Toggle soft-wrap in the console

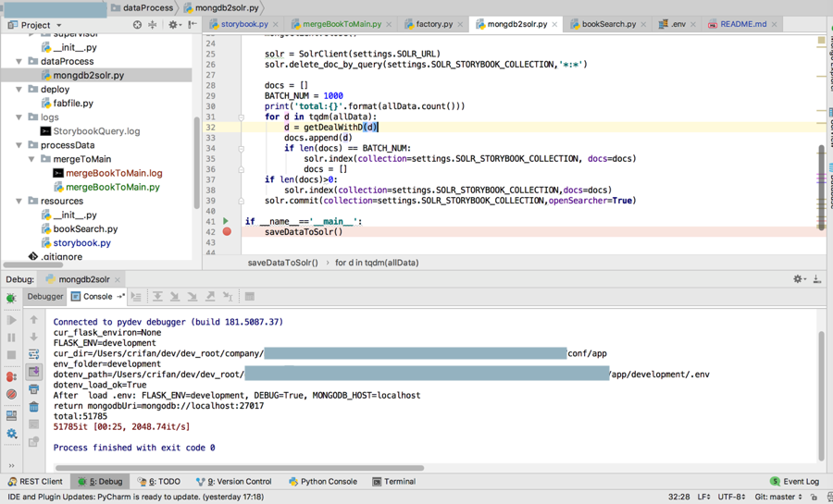(x=34, y=354)
